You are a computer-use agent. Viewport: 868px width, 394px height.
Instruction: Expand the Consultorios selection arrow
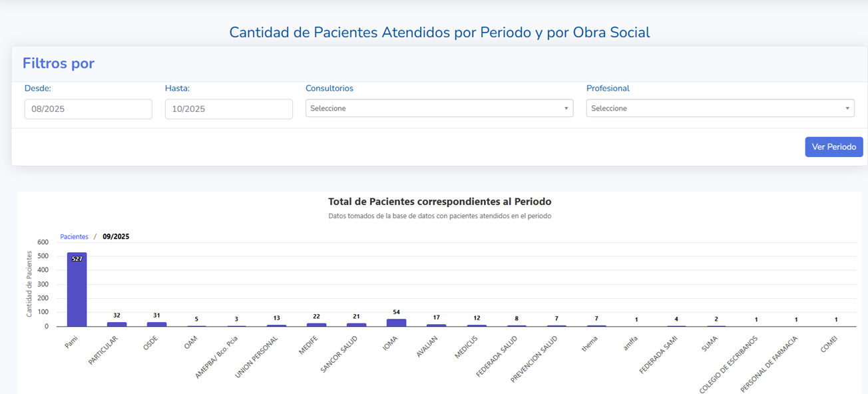[x=566, y=108]
